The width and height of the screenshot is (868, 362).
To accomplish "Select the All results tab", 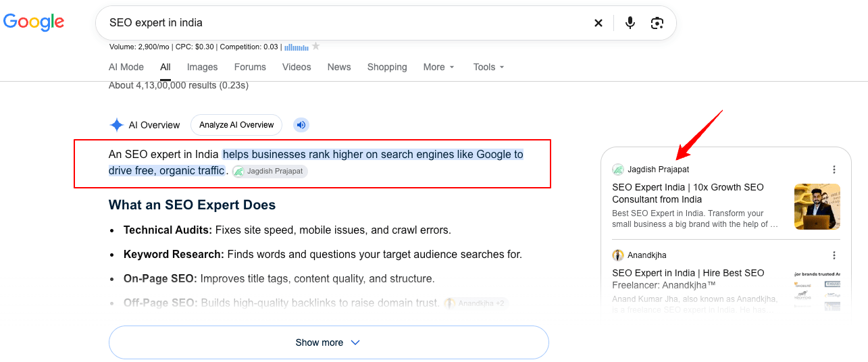I will point(165,67).
